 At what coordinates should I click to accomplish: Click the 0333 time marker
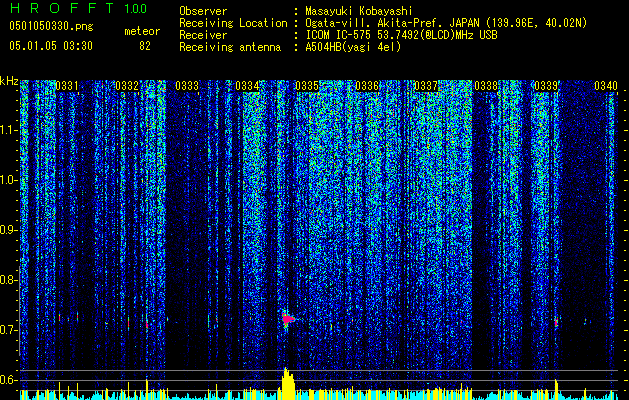[x=187, y=85]
